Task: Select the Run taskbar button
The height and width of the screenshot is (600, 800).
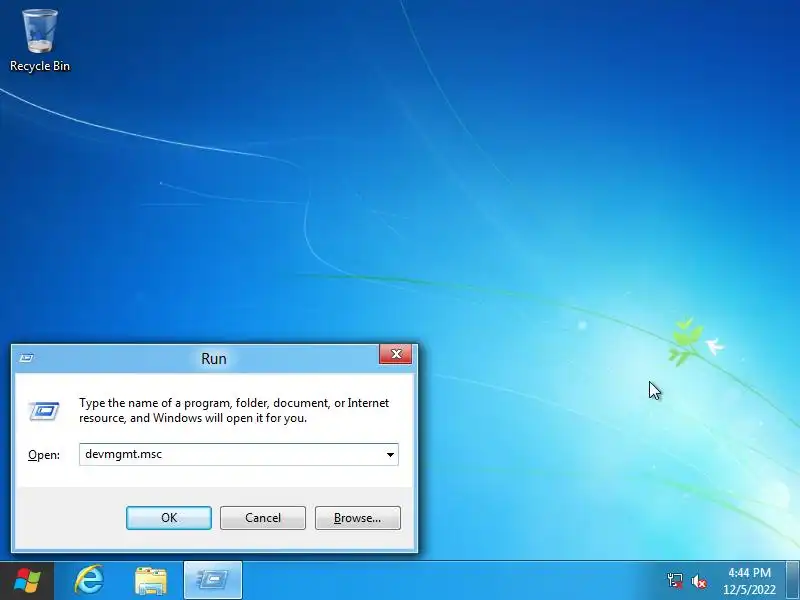Action: point(213,581)
